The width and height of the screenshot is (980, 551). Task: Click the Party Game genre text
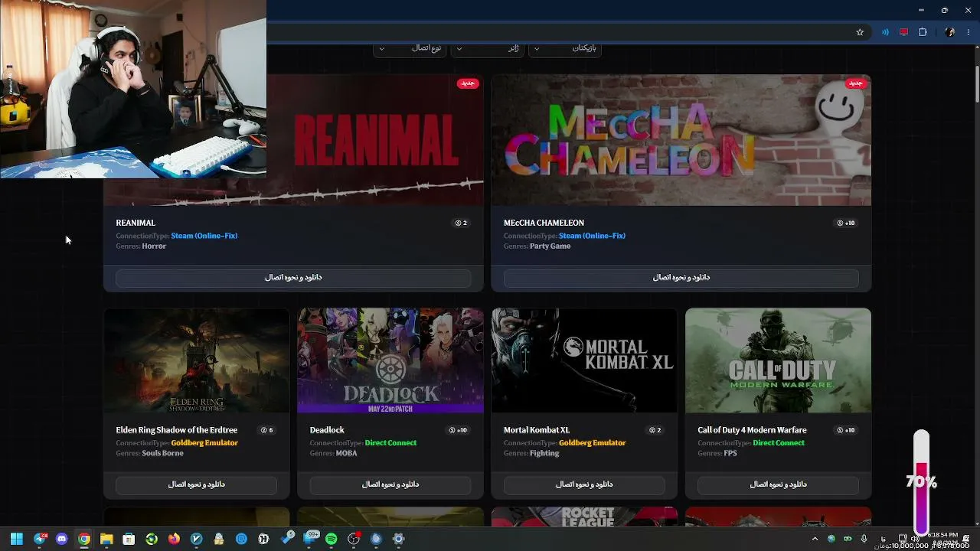(550, 246)
